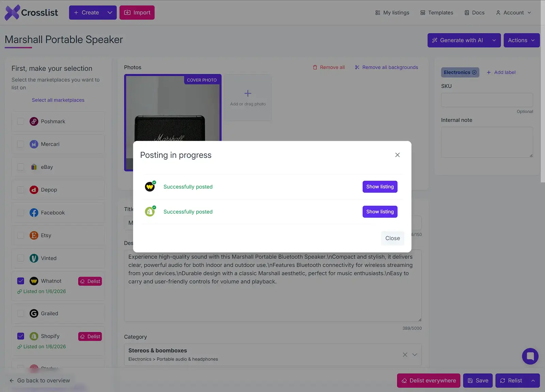Click Show listing for Whatnot
This screenshot has height=392, width=545.
pos(380,186)
